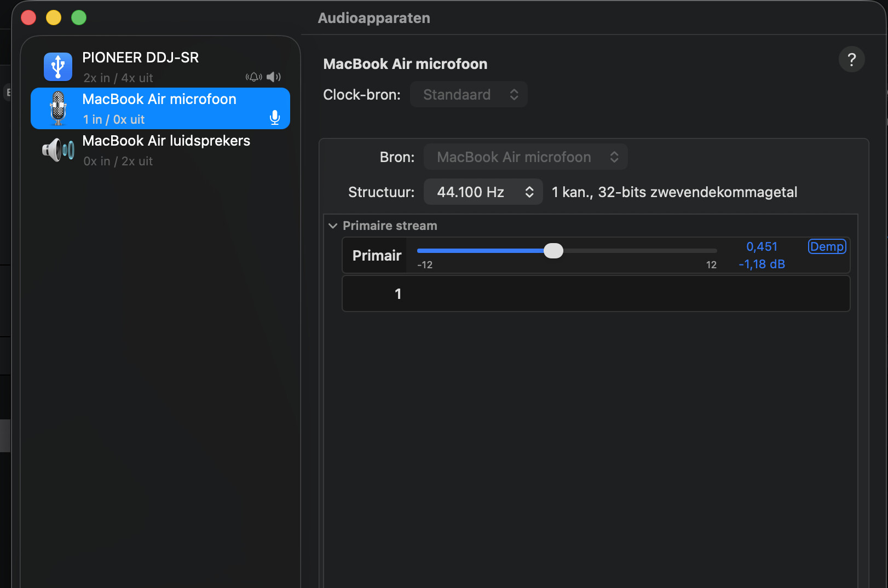The image size is (888, 588).
Task: Open help with the question mark button
Action: click(x=851, y=60)
